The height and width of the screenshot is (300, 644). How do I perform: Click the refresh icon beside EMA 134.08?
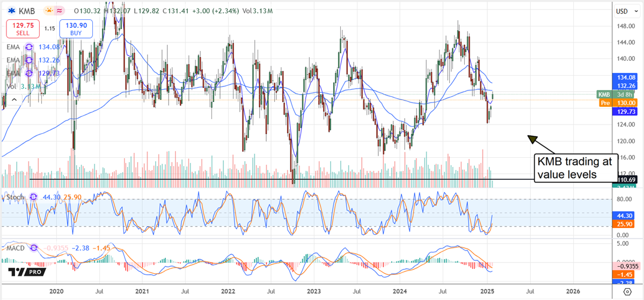(30, 47)
